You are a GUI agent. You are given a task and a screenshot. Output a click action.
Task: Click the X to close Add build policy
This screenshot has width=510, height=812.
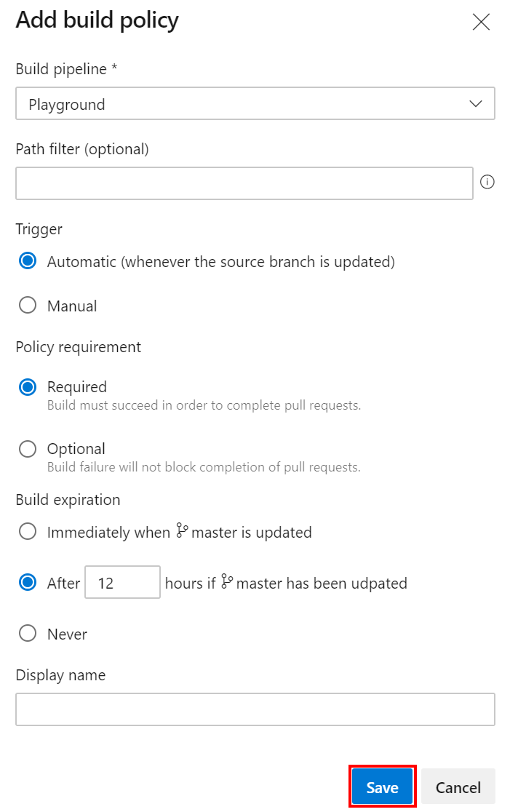point(481,22)
